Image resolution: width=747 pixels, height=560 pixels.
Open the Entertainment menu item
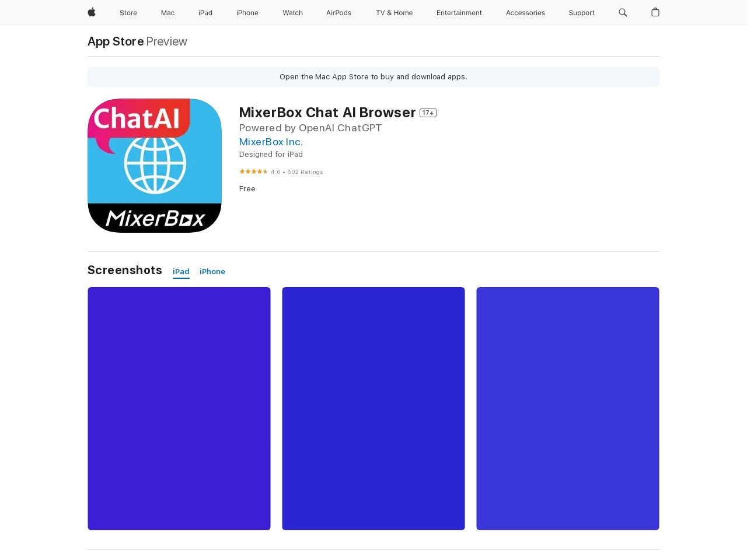coord(459,12)
